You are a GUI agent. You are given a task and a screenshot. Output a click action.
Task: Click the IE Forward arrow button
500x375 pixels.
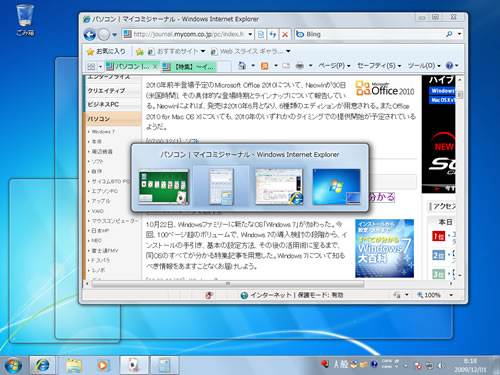[104, 34]
